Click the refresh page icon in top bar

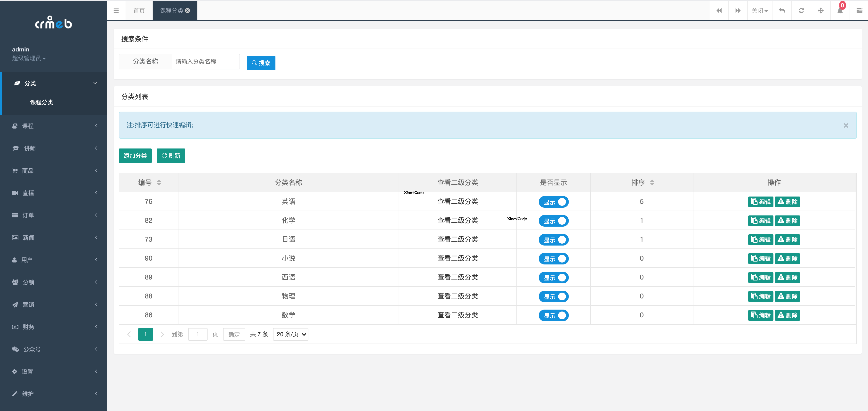click(801, 11)
